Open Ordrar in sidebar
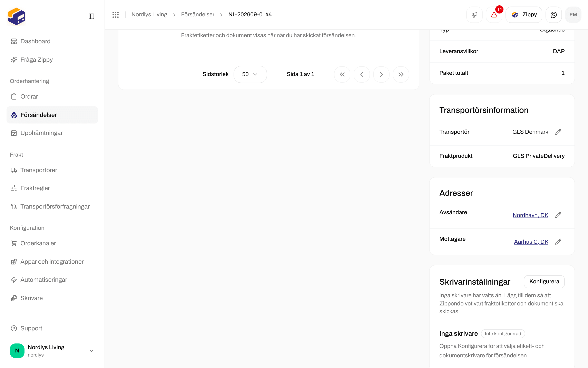588x368 pixels. (52, 96)
